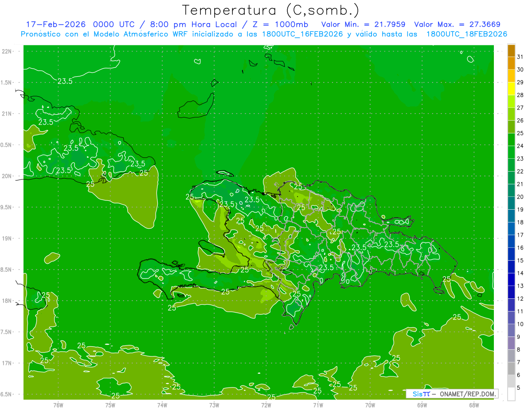The width and height of the screenshot is (532, 411).
Task: Select the "Z = 1000mb" level label
Action: pyautogui.click(x=281, y=24)
